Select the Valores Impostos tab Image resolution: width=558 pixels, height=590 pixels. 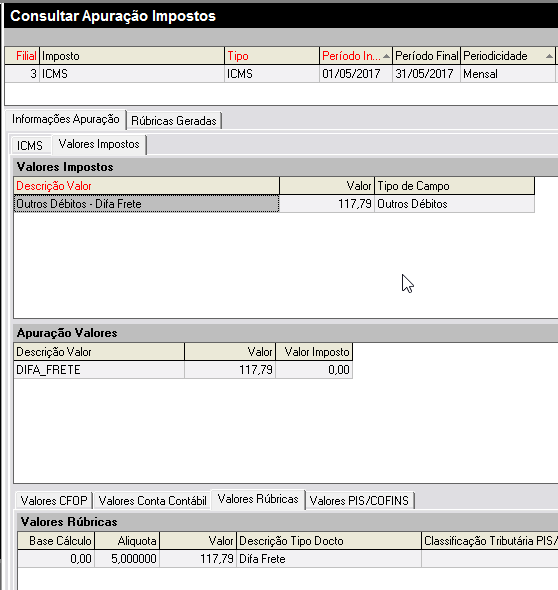tap(99, 144)
